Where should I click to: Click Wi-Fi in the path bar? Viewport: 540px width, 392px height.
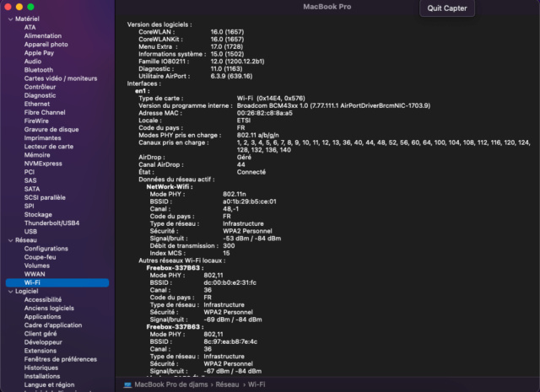(256, 384)
